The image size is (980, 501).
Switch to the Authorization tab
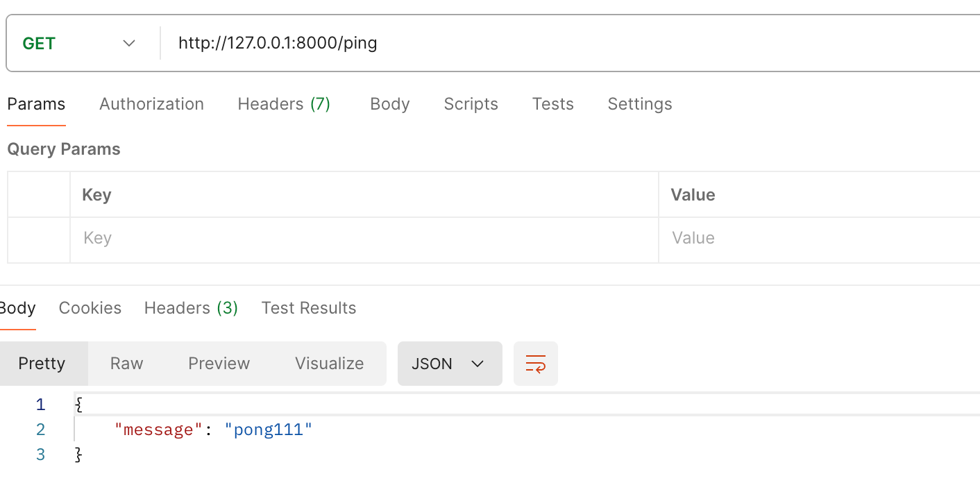151,103
